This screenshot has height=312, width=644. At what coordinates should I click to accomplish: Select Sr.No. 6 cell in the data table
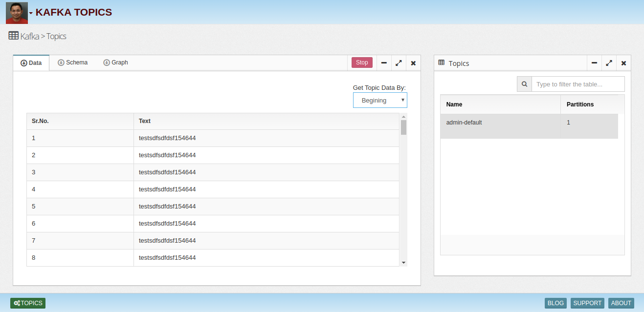point(80,224)
